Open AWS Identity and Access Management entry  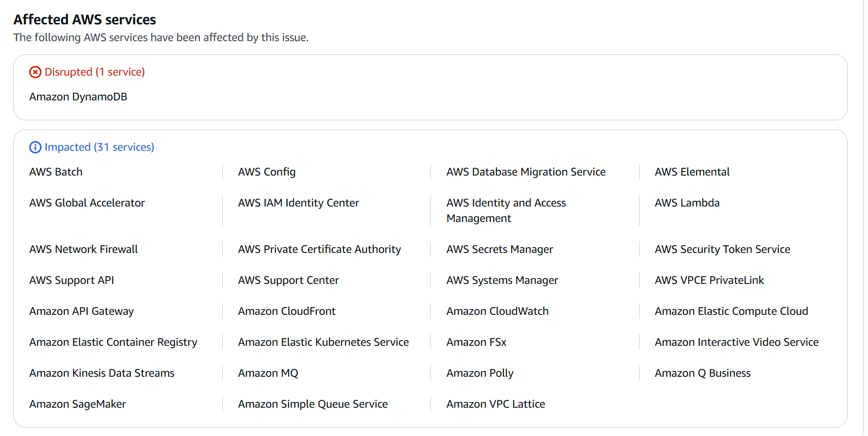(506, 210)
